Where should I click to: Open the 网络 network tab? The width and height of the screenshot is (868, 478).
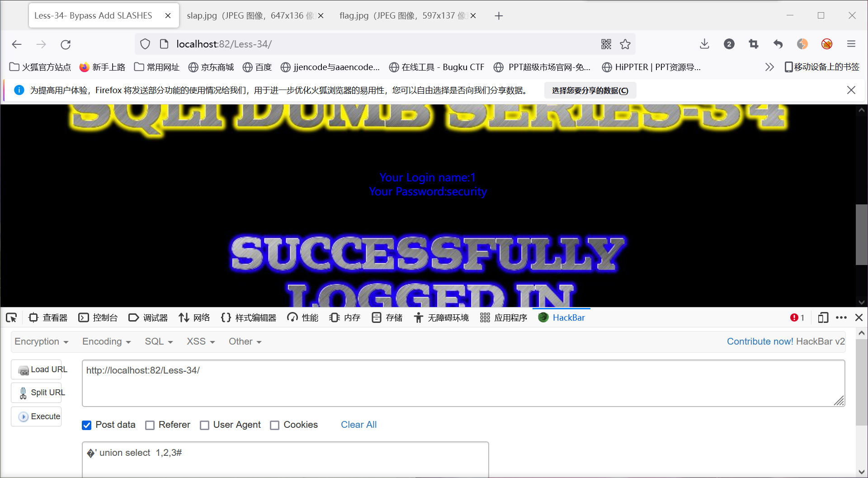point(194,317)
